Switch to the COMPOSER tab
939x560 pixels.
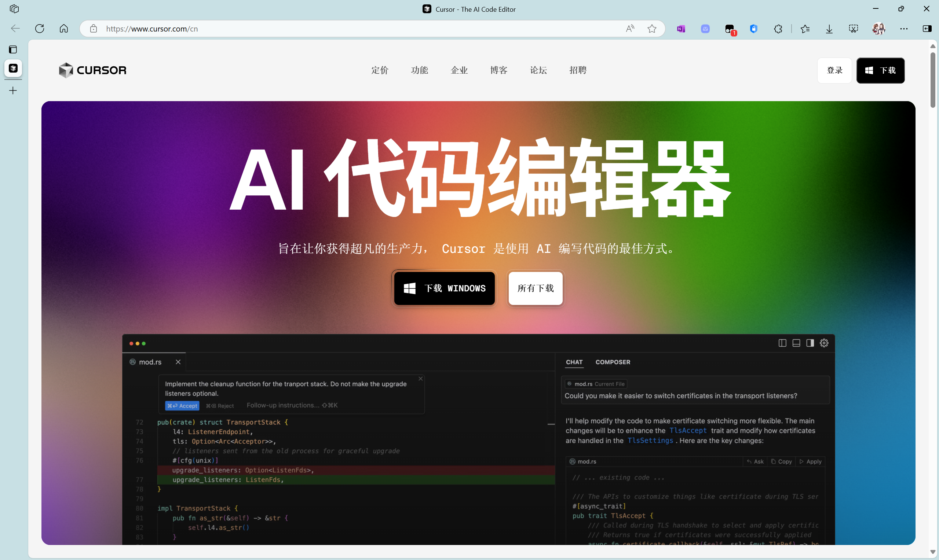pyautogui.click(x=613, y=362)
